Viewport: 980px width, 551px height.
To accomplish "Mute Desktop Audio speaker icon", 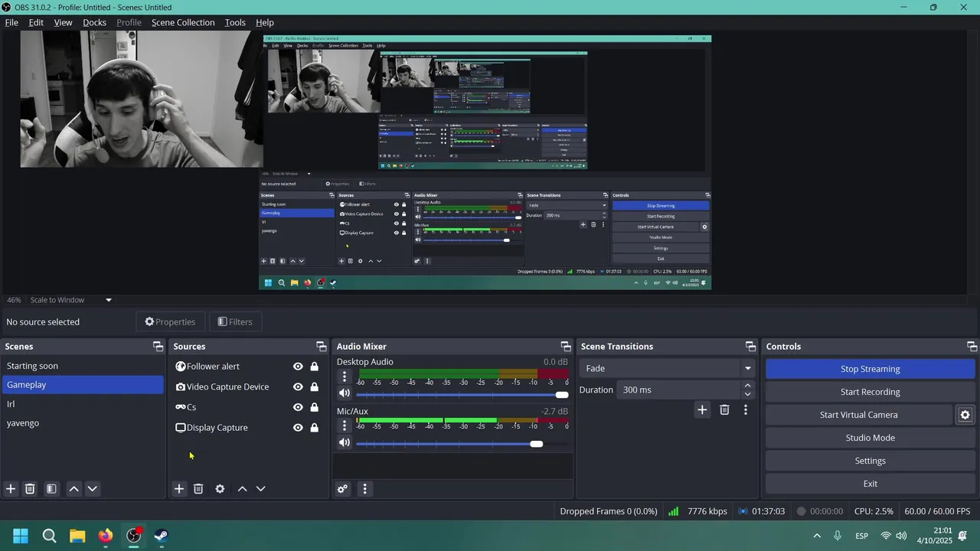I will (x=345, y=393).
